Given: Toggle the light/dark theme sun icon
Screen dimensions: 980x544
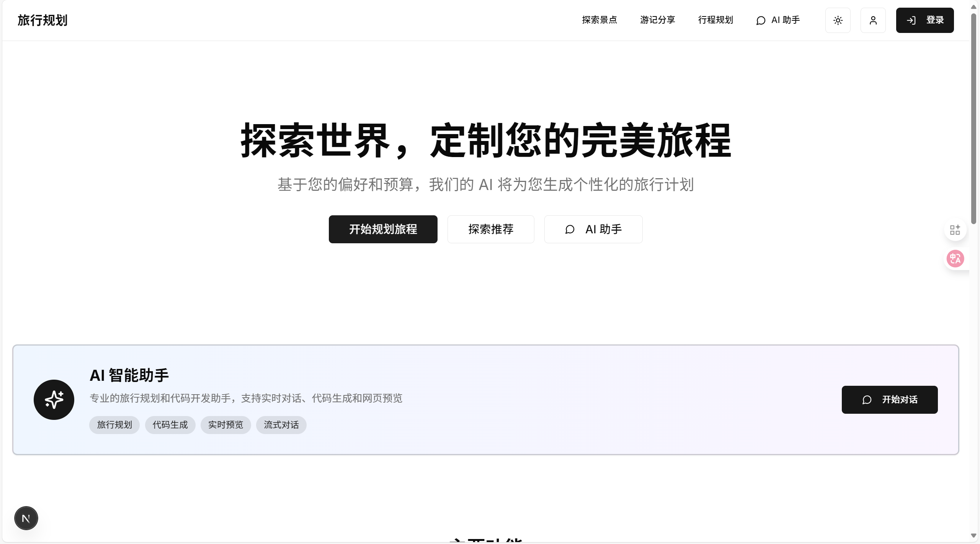Looking at the screenshot, I should [838, 20].
